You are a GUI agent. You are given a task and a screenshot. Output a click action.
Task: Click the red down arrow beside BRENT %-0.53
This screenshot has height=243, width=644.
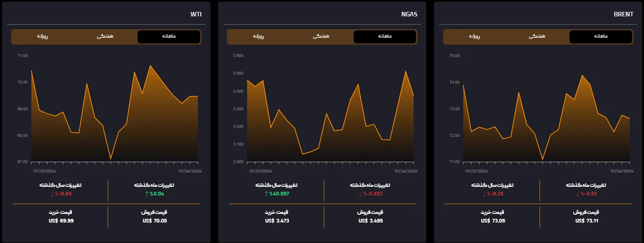click(578, 194)
